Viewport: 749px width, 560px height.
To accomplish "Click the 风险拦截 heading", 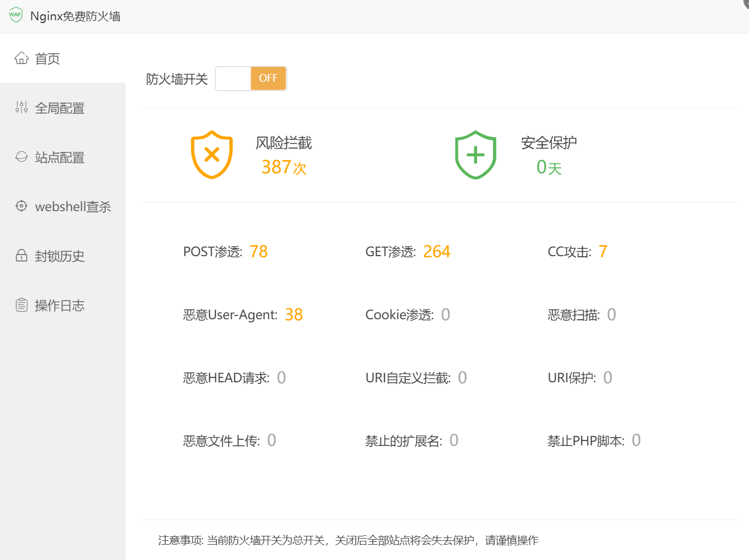I will tap(284, 143).
